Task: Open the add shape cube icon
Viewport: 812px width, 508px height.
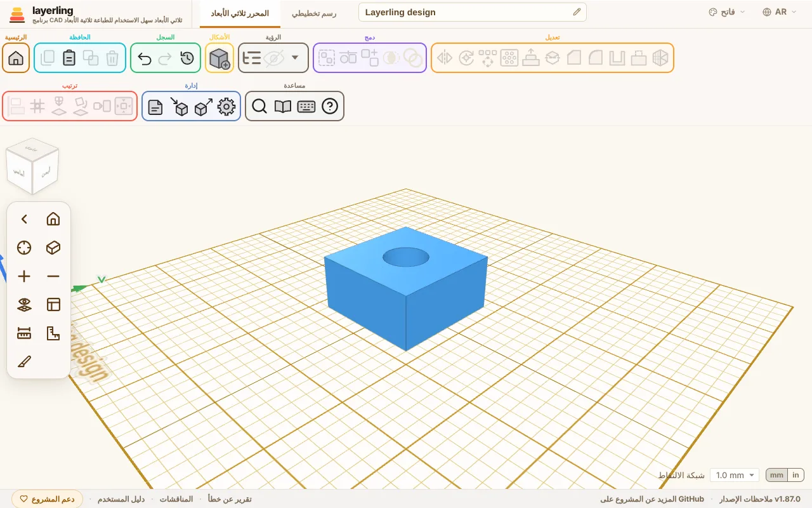Action: (x=219, y=58)
